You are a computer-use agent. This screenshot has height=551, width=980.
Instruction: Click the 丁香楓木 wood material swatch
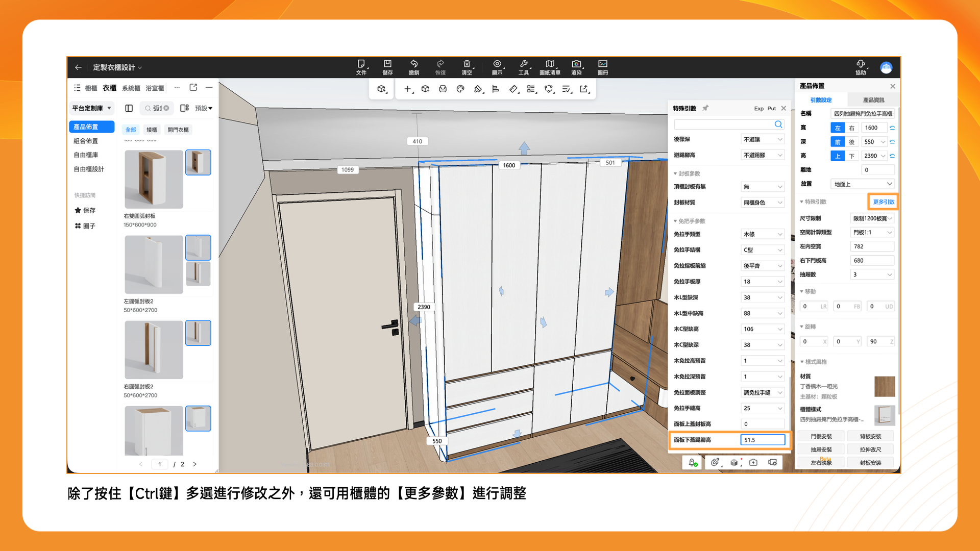click(x=885, y=386)
